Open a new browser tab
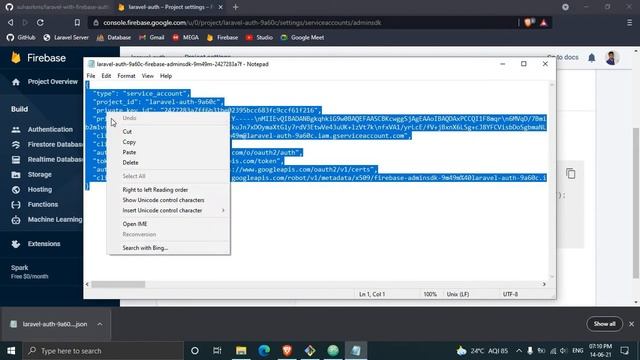 point(236,7)
